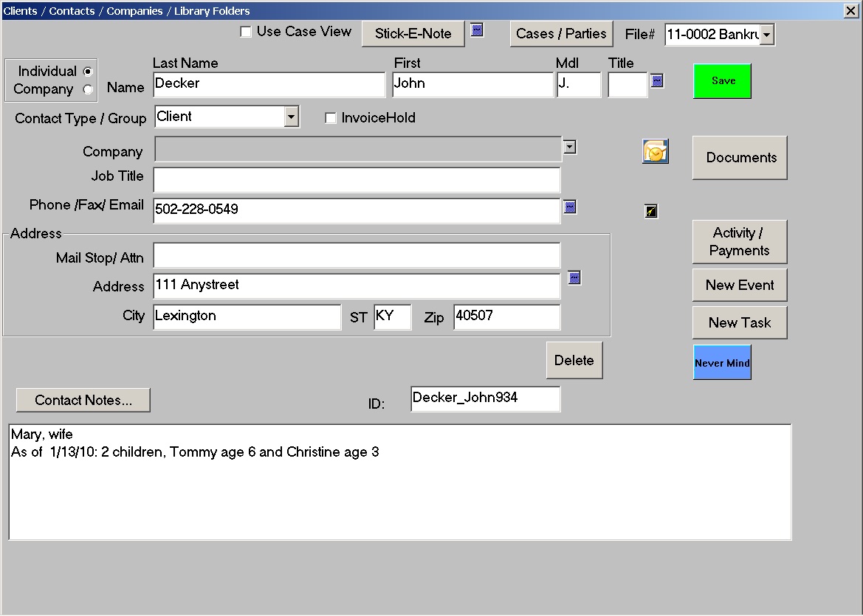This screenshot has width=863, height=616.
Task: Open the Company dropdown arrow
Action: coord(570,148)
